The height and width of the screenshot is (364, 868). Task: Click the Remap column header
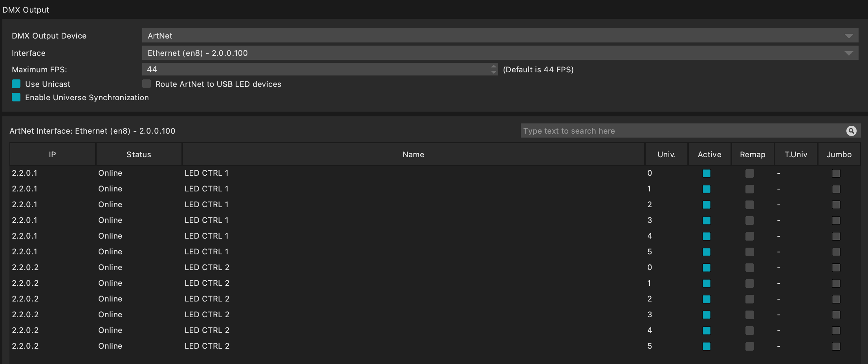[x=753, y=154]
